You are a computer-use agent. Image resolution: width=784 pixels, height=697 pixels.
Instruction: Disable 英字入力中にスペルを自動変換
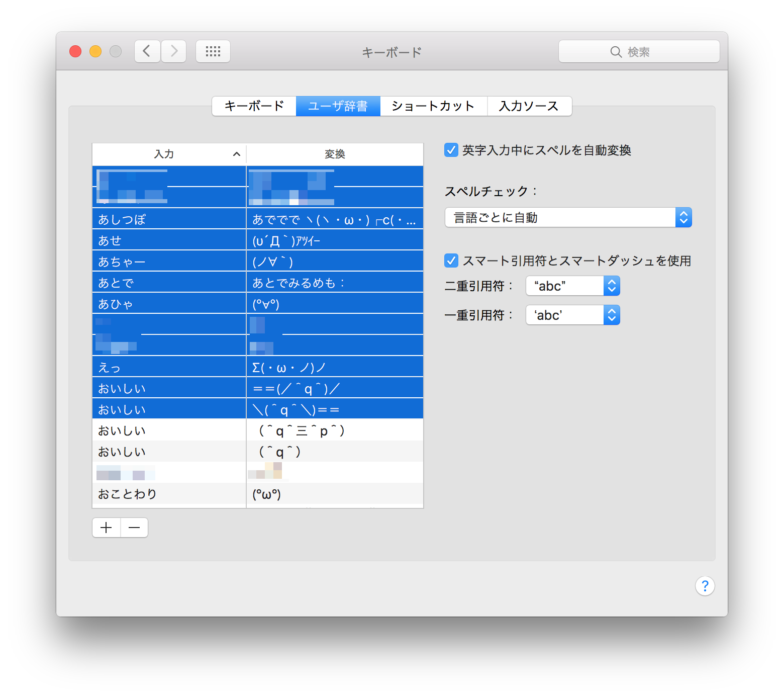tap(451, 150)
